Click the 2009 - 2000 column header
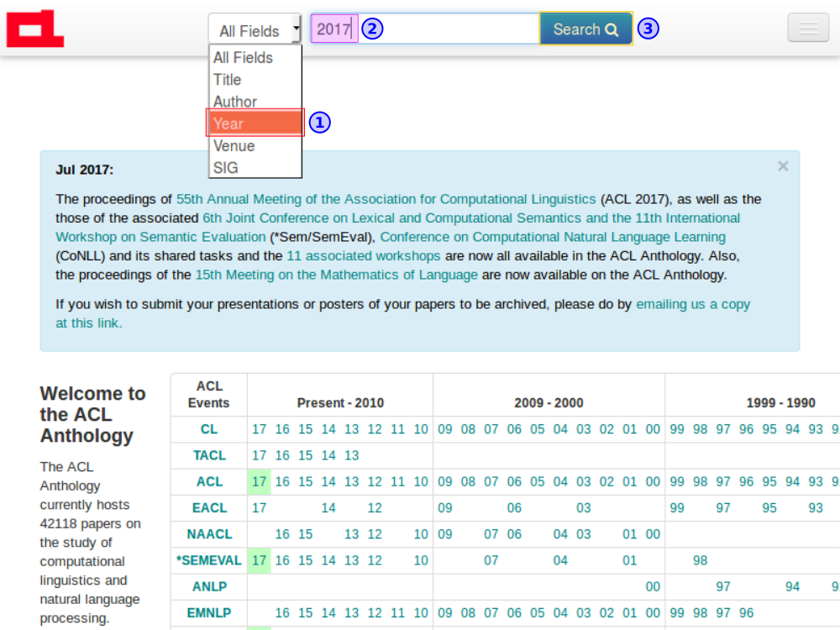The height and width of the screenshot is (630, 840). click(x=549, y=403)
